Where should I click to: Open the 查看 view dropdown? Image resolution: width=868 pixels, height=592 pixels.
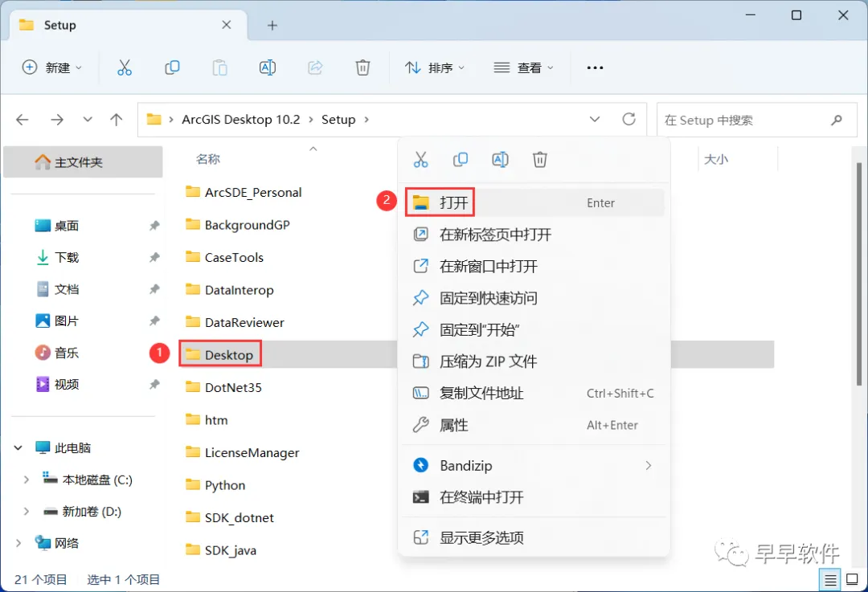point(523,67)
